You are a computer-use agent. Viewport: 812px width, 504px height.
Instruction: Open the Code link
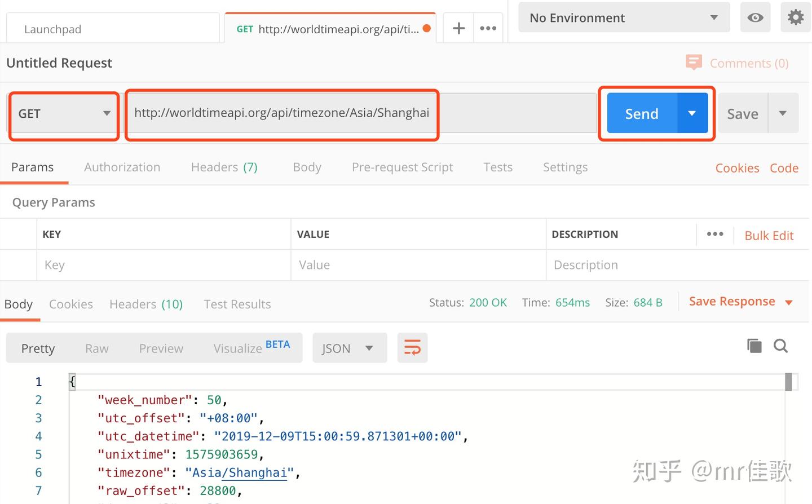[784, 168]
